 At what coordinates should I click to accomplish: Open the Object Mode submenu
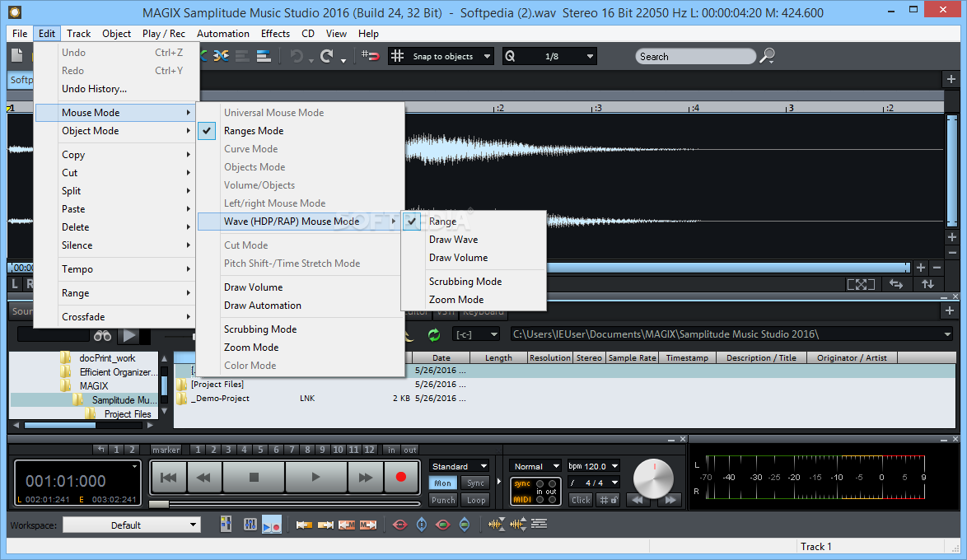(x=115, y=131)
